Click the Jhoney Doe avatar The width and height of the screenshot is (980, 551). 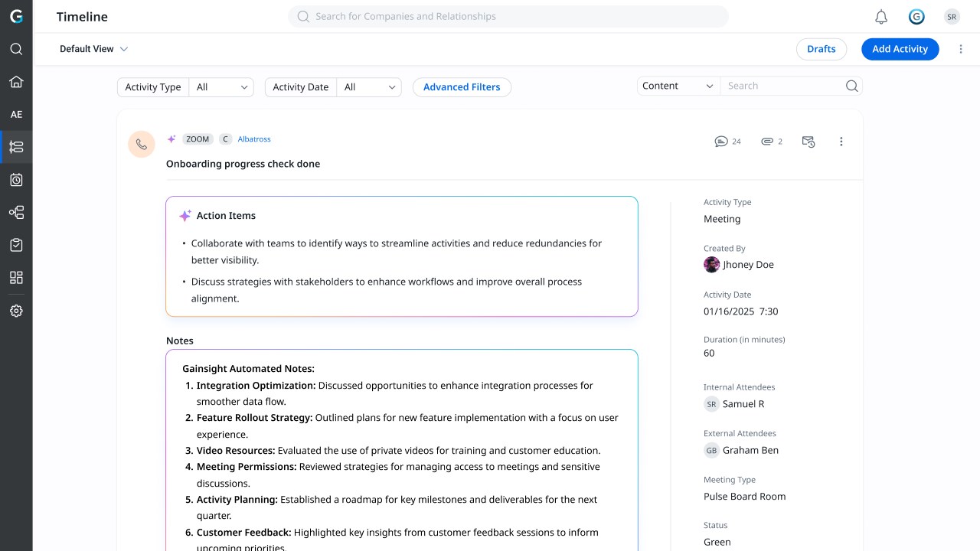tap(711, 265)
